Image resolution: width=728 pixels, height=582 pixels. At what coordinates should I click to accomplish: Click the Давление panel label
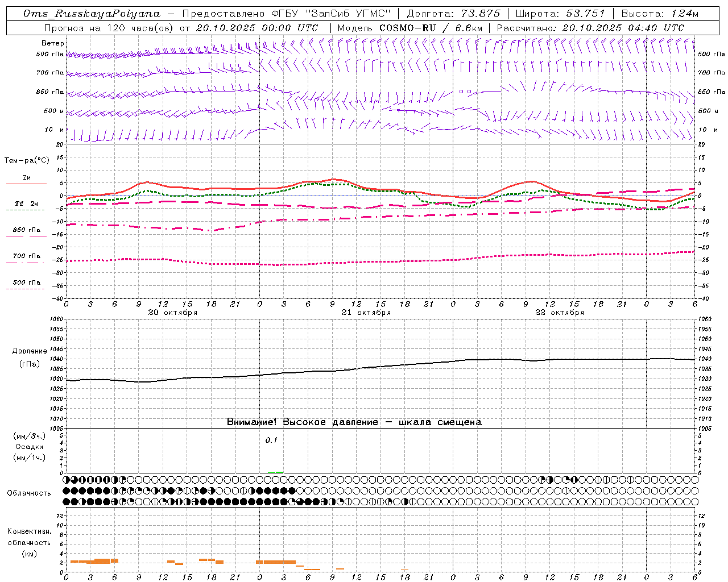(30, 351)
